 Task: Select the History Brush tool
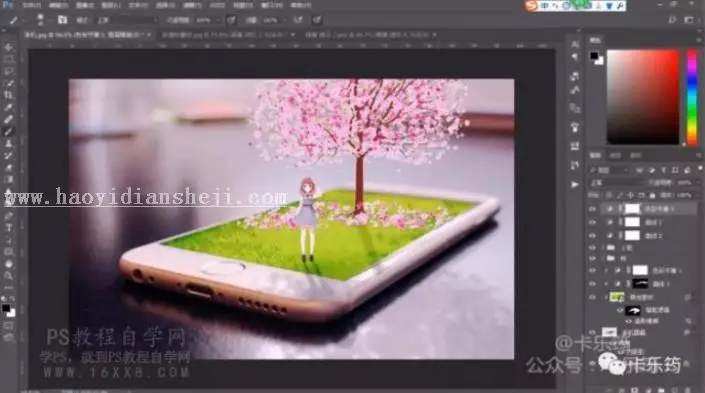click(9, 156)
